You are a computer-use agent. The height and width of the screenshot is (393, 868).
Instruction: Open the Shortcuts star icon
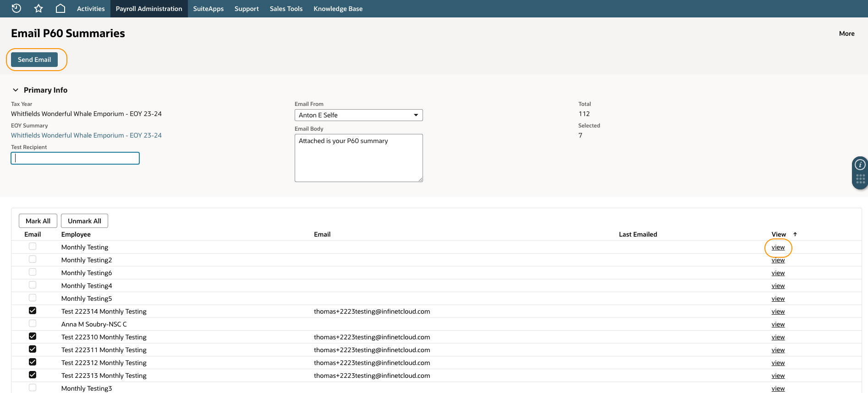point(38,8)
